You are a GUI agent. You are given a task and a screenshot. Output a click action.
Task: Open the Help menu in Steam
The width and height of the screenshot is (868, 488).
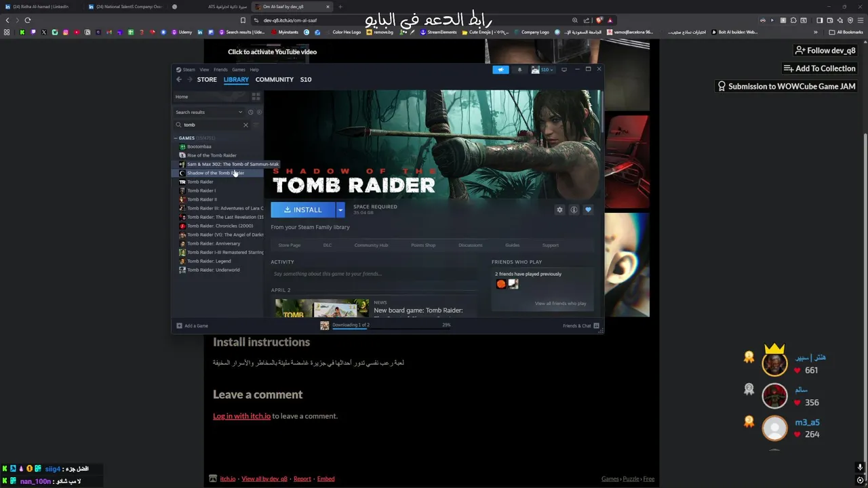(x=254, y=69)
